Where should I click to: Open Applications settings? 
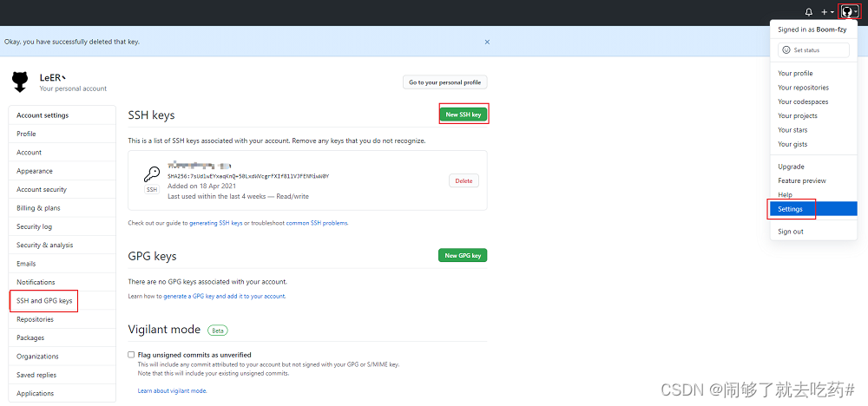[x=62, y=393]
